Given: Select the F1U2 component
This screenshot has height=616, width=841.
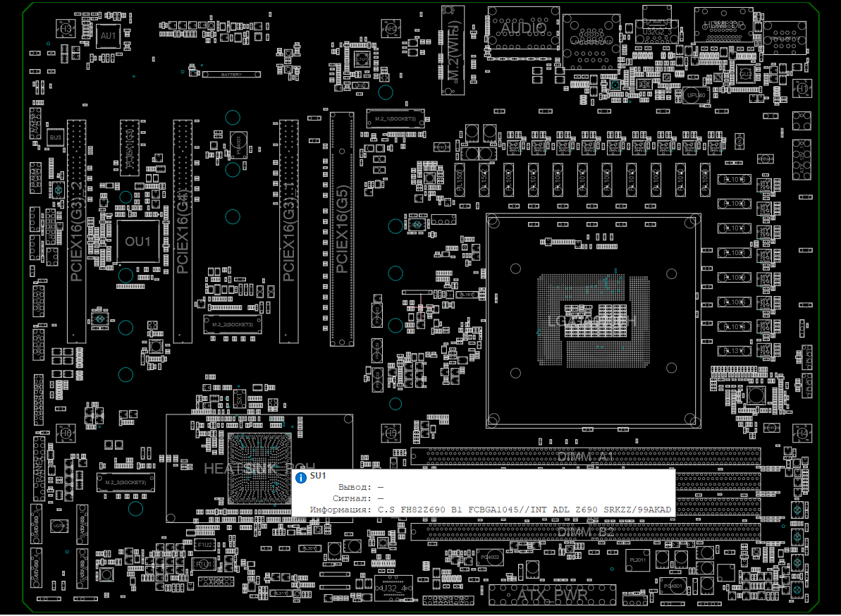Looking at the screenshot, I should click(x=204, y=545).
